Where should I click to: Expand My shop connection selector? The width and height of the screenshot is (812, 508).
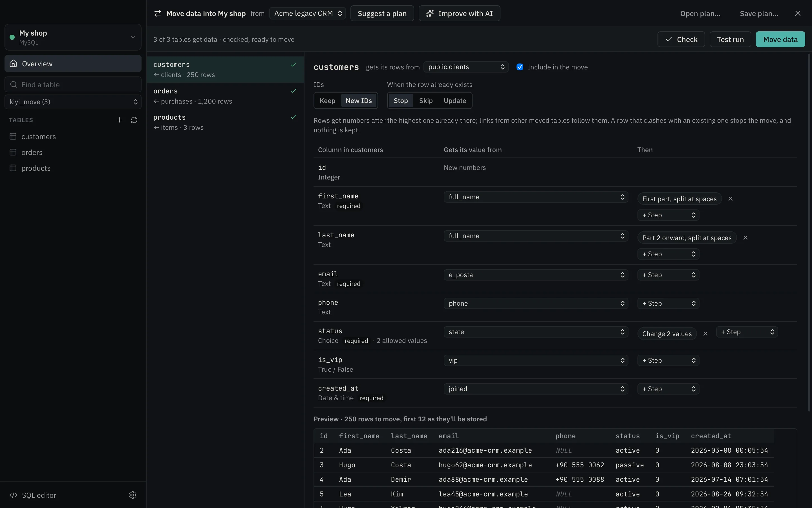point(73,37)
